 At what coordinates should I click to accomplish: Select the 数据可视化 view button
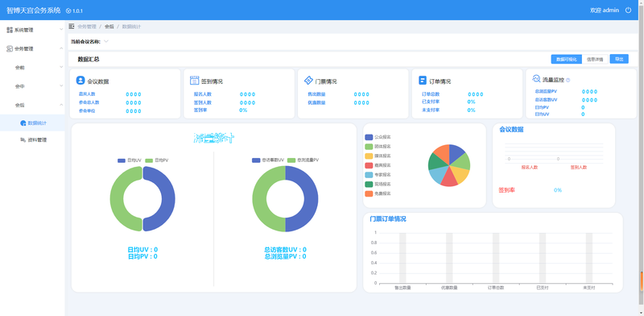pyautogui.click(x=567, y=60)
